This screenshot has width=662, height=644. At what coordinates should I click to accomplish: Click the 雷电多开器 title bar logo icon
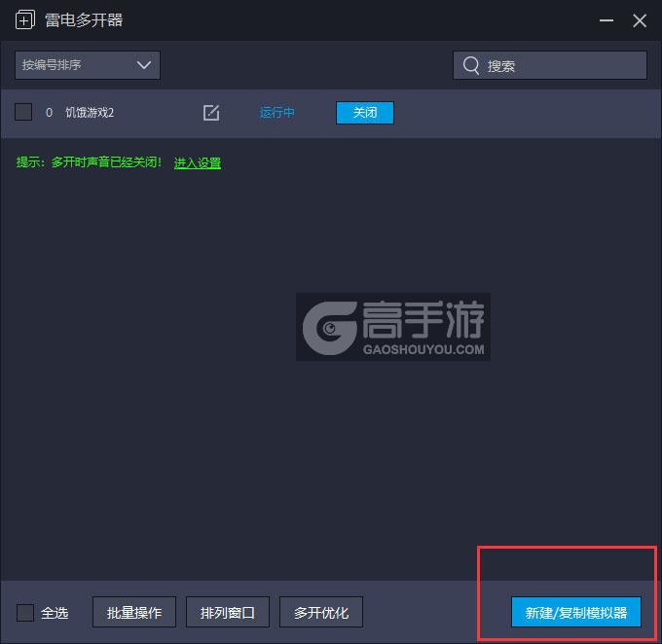click(25, 19)
